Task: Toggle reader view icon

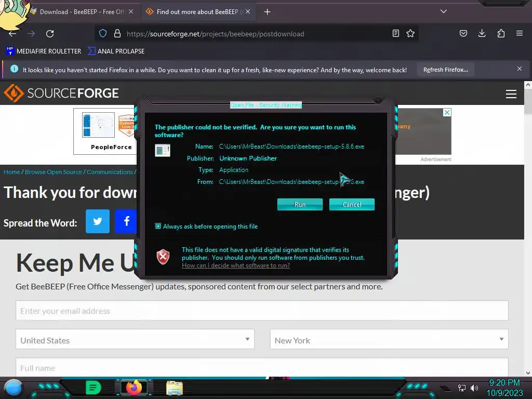Action: [x=395, y=33]
